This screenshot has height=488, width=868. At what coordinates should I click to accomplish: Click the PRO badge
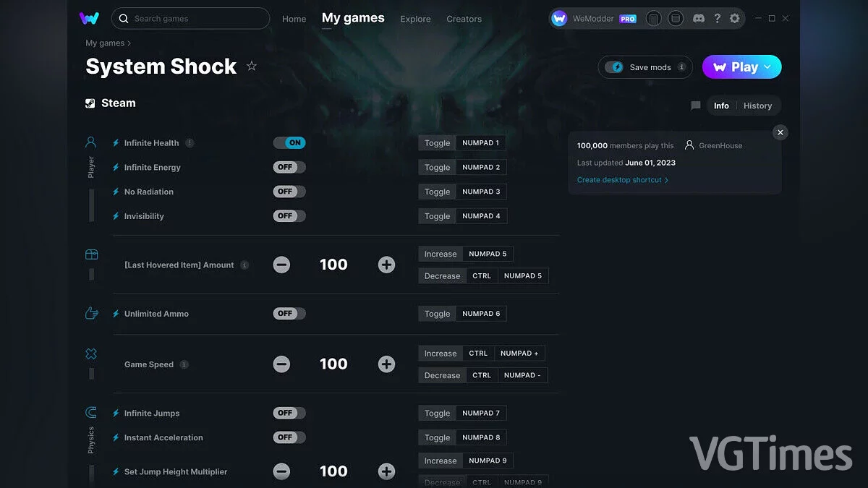point(628,19)
